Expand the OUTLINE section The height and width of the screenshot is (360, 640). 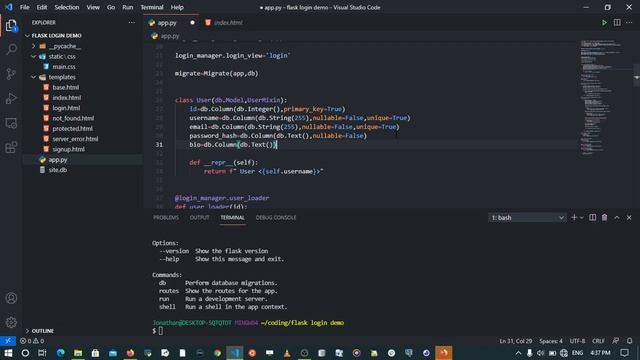pyautogui.click(x=42, y=331)
